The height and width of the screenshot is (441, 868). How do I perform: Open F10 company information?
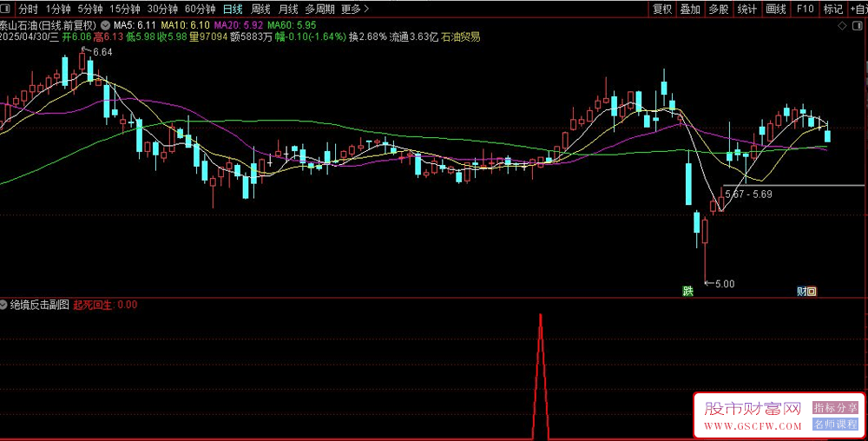[x=805, y=9]
